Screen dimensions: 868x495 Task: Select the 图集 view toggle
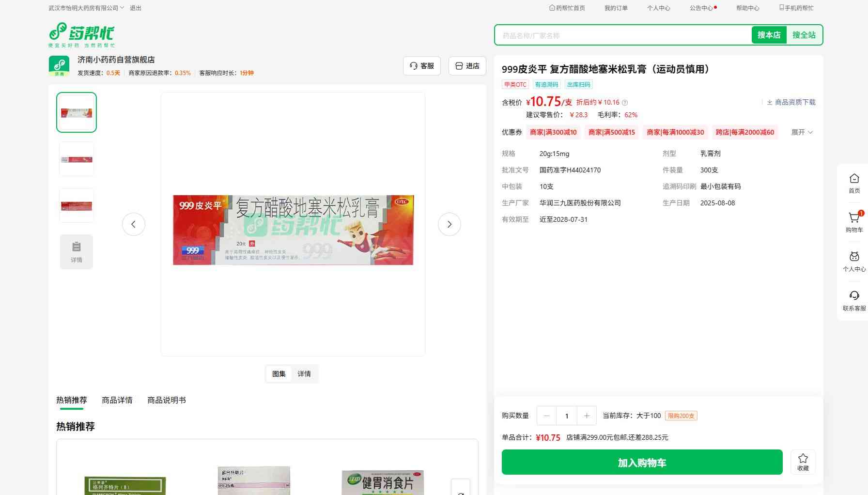pos(279,374)
